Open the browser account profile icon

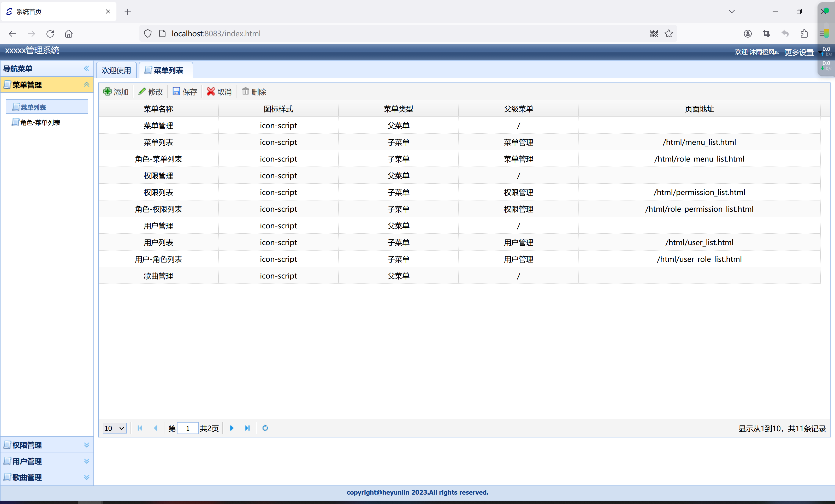[748, 34]
